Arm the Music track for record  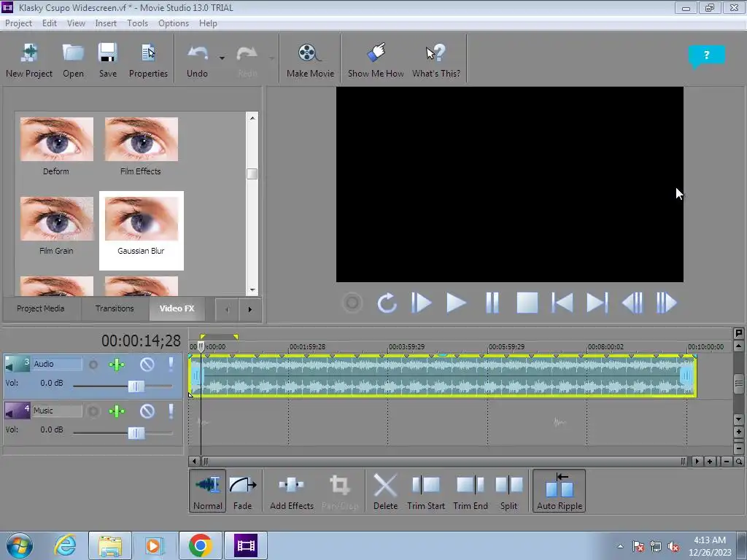point(93,411)
